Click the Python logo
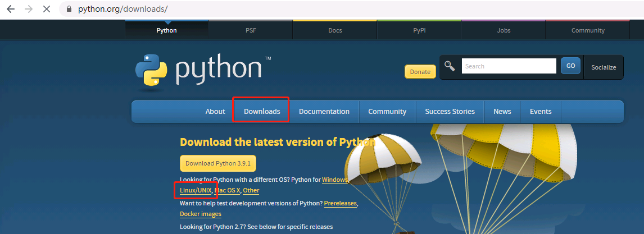644x234 pixels. [x=203, y=71]
